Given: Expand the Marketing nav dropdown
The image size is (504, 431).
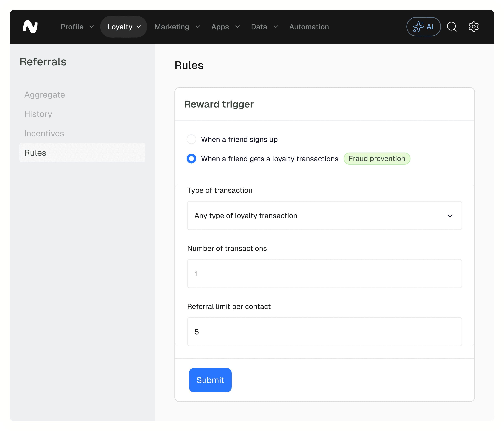Looking at the screenshot, I should coord(177,27).
